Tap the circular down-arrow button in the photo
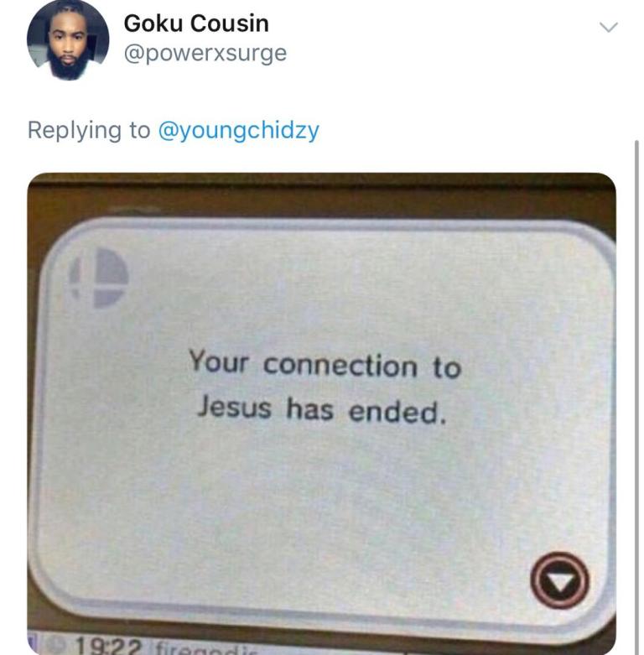Screen dimensions: 644x655 tap(559, 580)
